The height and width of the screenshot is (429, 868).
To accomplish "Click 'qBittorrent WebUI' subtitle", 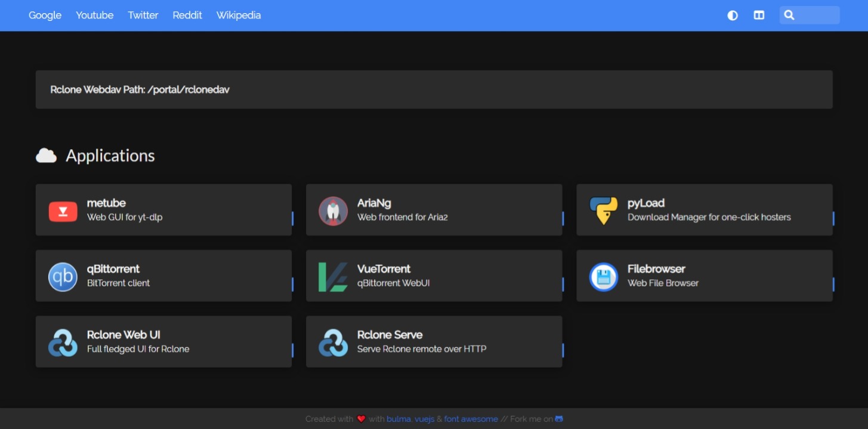I will pyautogui.click(x=393, y=283).
